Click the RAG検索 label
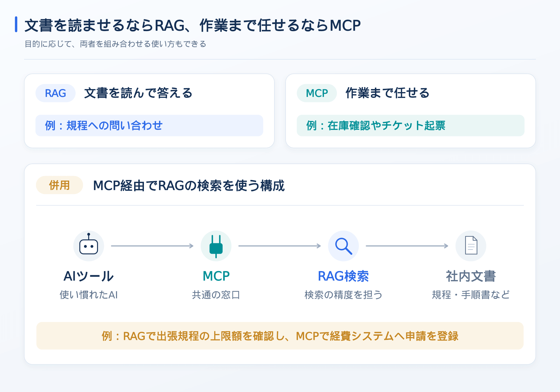The height and width of the screenshot is (392, 560). click(343, 276)
